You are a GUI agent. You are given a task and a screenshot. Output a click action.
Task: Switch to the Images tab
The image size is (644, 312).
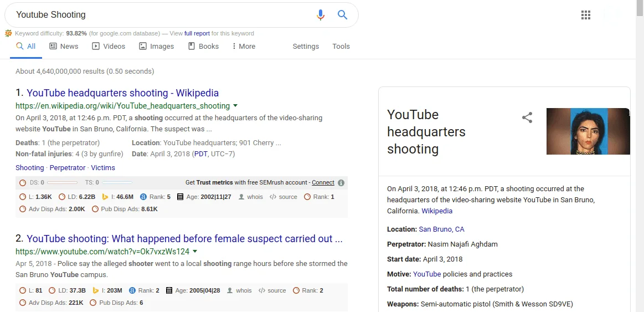[x=157, y=47]
